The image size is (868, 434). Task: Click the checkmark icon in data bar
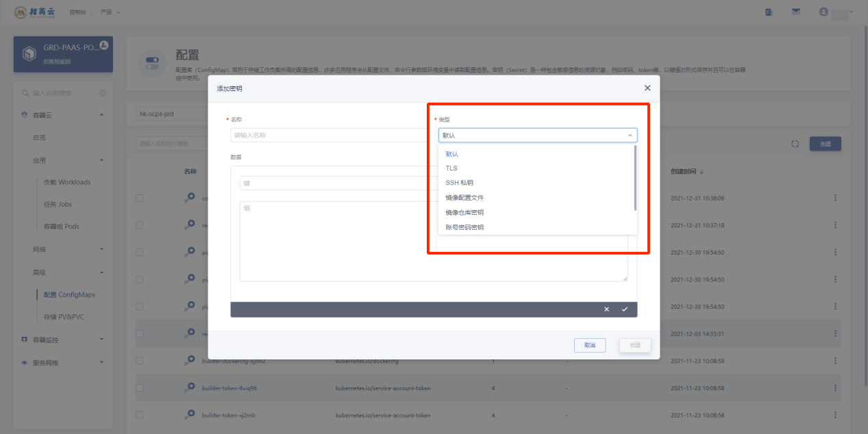click(625, 309)
